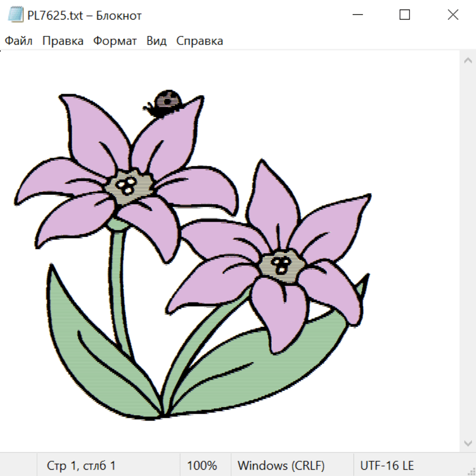Click the 100% zoom level in status bar
This screenshot has height=476, width=476.
point(202,466)
